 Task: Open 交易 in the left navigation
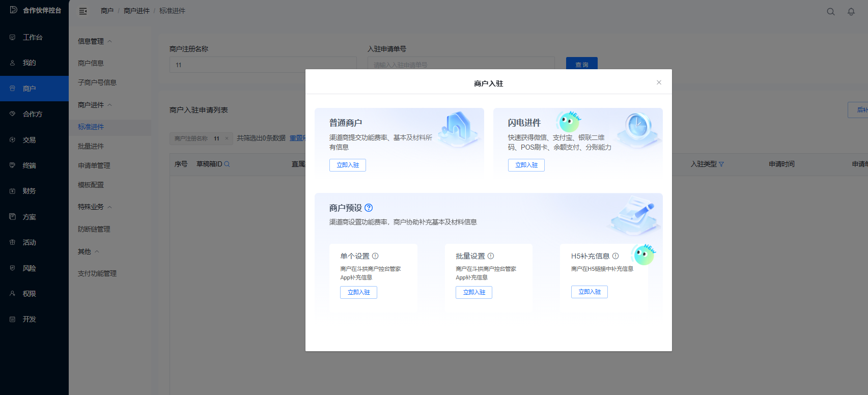(x=29, y=140)
